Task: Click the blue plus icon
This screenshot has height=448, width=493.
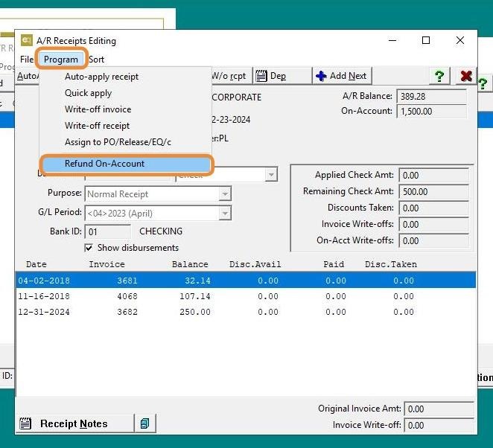Action: coord(321,76)
